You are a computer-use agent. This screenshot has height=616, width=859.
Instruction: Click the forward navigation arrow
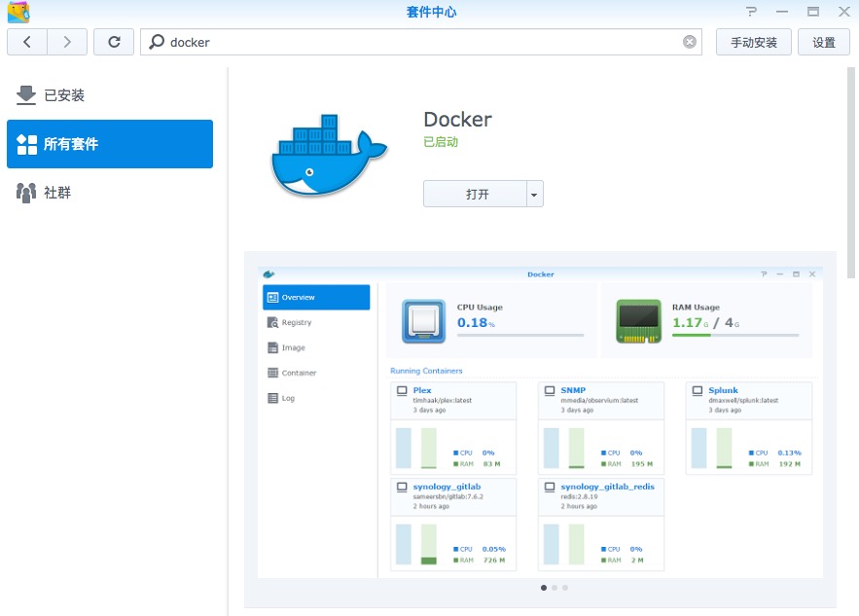click(x=67, y=42)
